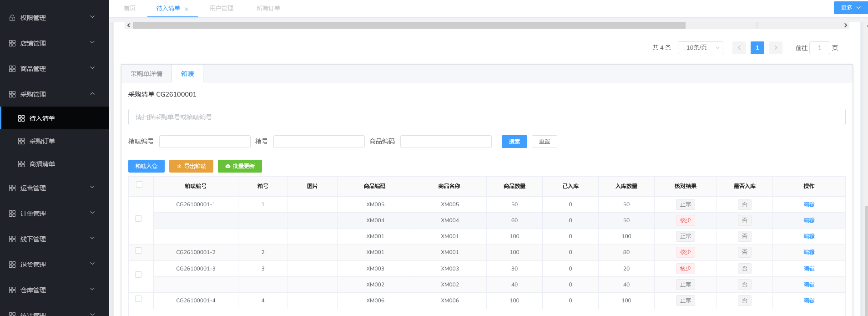Click the horizontal scrollbar thumb above the pagination
The width and height of the screenshot is (868, 316).
click(x=409, y=25)
